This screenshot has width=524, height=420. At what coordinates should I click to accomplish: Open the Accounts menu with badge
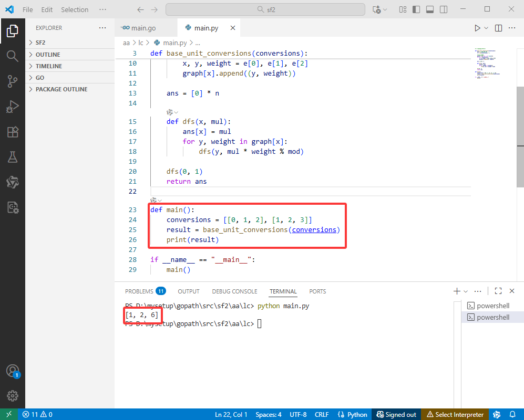pyautogui.click(x=13, y=371)
